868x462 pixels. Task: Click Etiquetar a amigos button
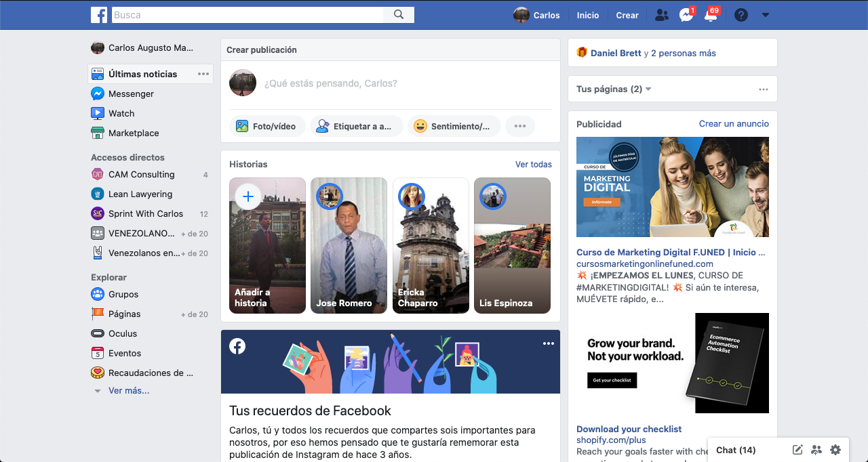point(357,126)
